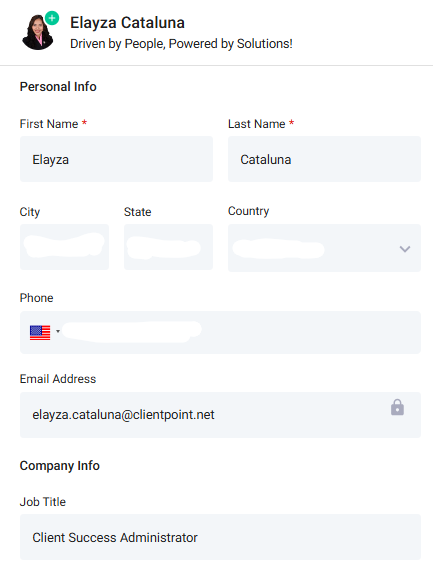Click the First Name label
433x572 pixels.
point(49,124)
